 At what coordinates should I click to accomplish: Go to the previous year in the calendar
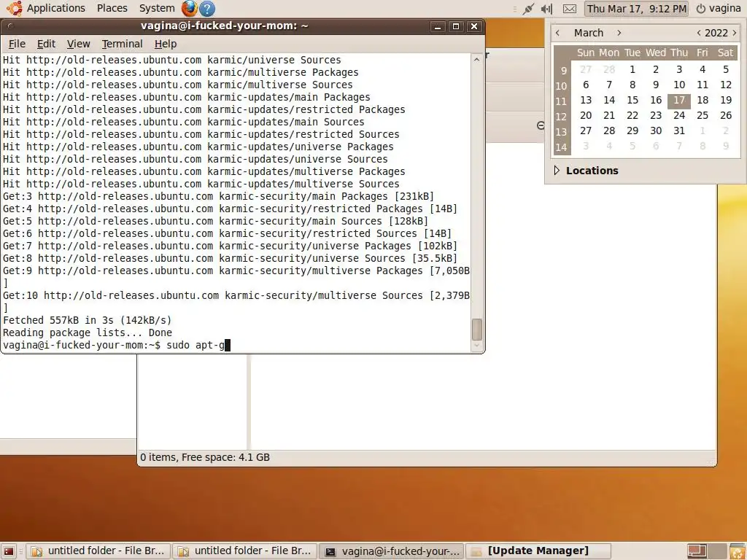(698, 33)
